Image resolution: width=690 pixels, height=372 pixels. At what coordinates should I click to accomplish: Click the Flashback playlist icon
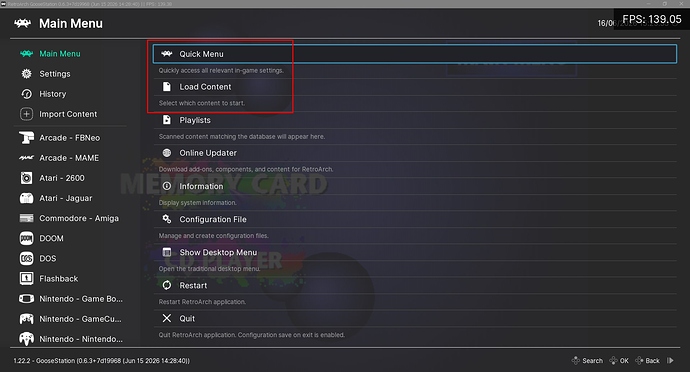pyautogui.click(x=26, y=278)
